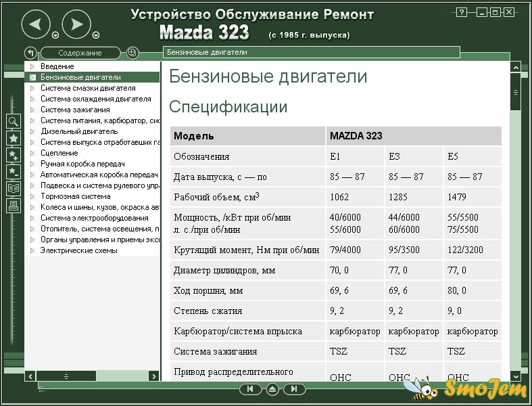Click the help question mark button
Screen dimensions: 532x406
coord(462,13)
